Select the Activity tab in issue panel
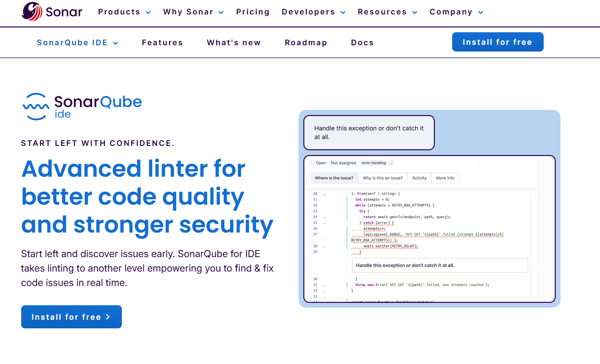600x364 pixels. 419,178
